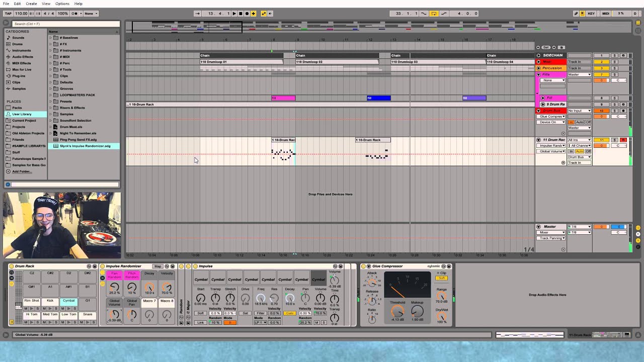
Task: Open Drum Bus No Input dropdown
Action: (x=579, y=111)
